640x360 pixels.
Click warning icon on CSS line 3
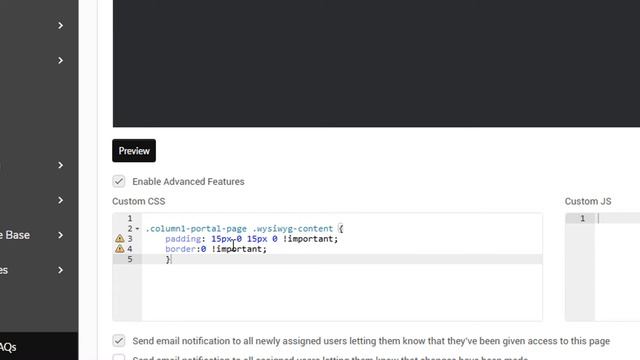pyautogui.click(x=120, y=238)
